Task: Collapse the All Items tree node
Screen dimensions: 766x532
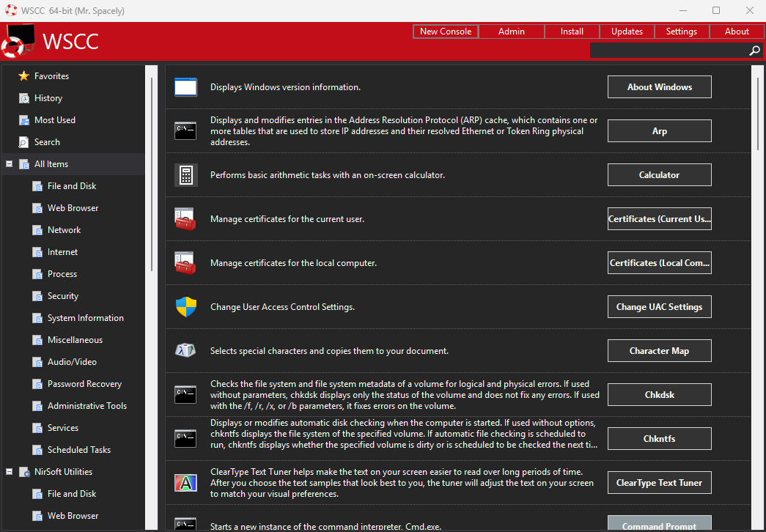Action: point(10,164)
